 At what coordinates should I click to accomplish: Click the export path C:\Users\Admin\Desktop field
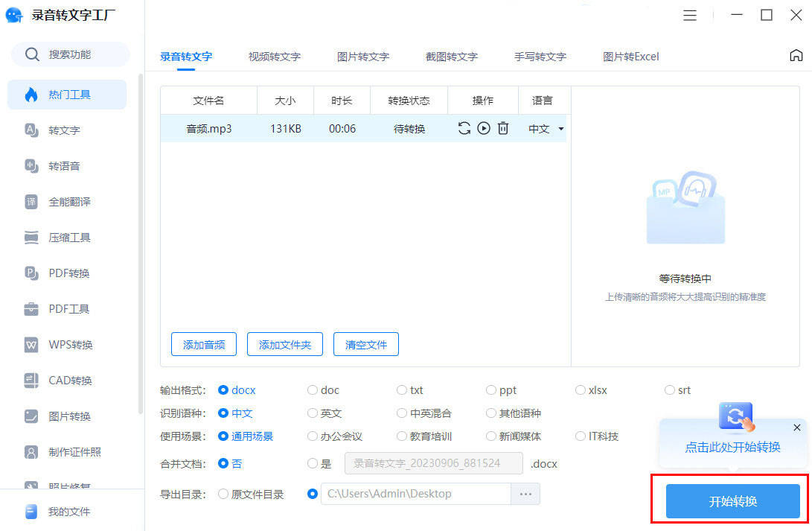pos(416,494)
